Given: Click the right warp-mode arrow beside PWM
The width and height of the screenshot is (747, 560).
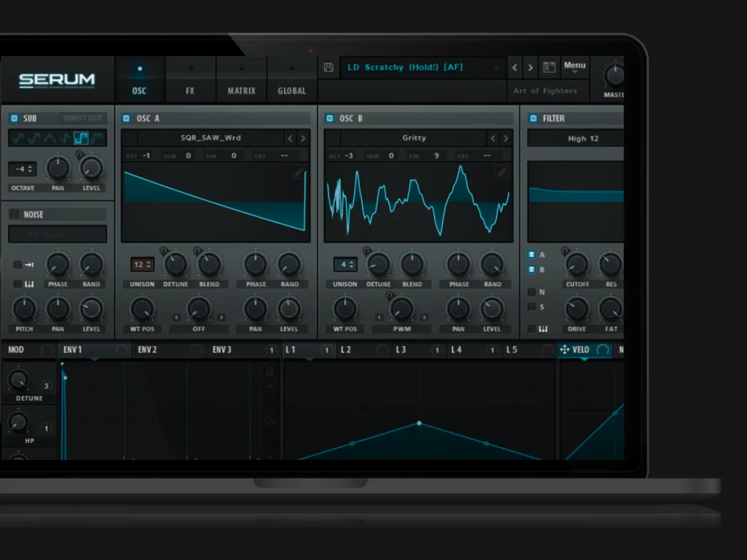Looking at the screenshot, I should 425,317.
